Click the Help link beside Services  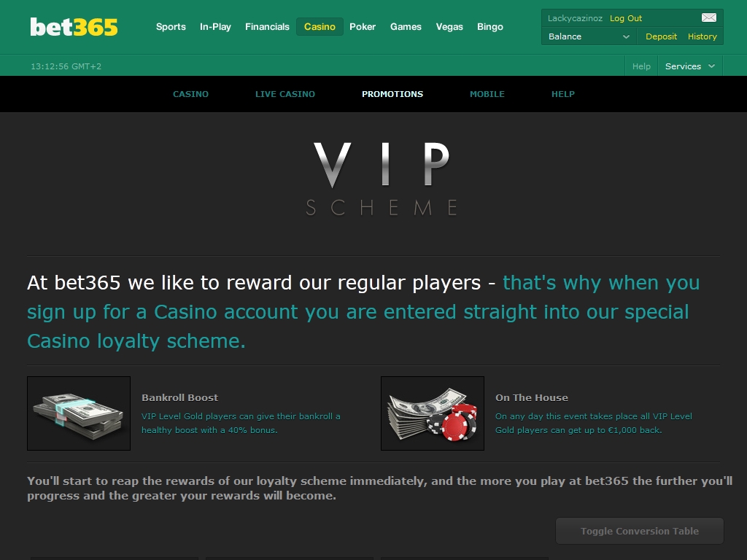point(641,66)
